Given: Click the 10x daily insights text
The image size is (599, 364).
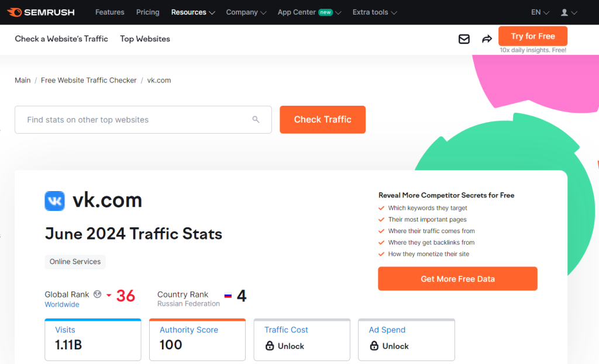Looking at the screenshot, I should [533, 50].
